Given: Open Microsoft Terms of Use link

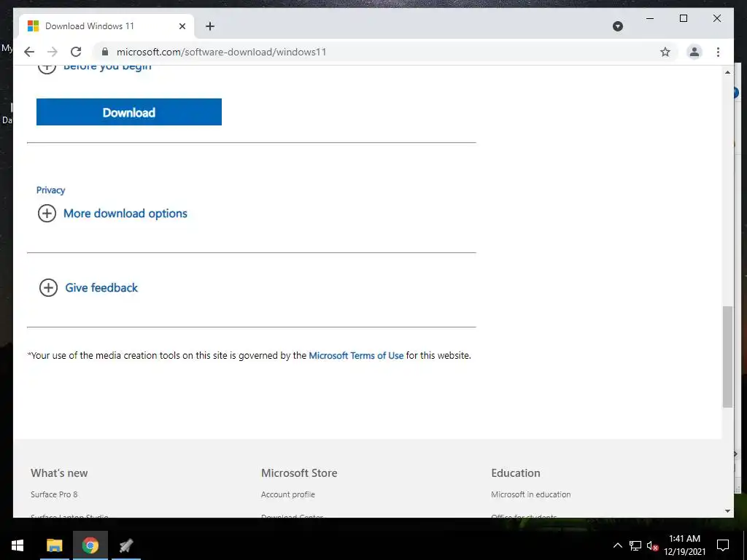Looking at the screenshot, I should coord(356,355).
